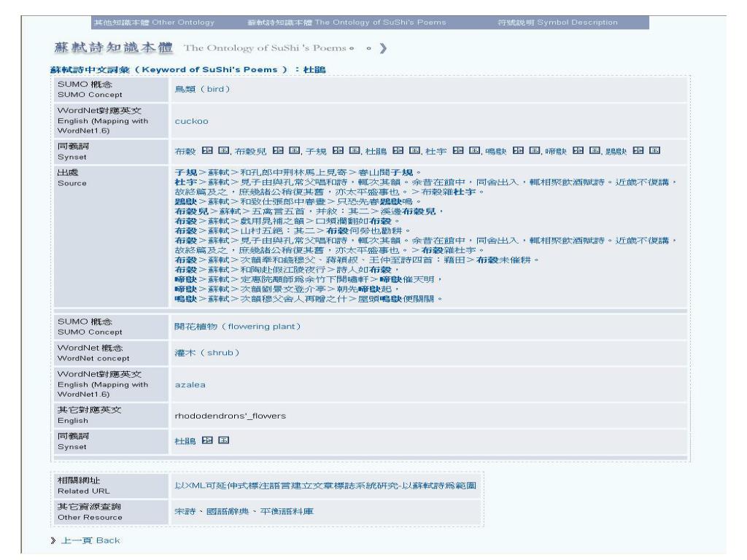Image resolution: width=747 pixels, height=560 pixels.
Task: Click the 国 dictionary icon beside synonym 鶗鴃
Action: [654, 150]
